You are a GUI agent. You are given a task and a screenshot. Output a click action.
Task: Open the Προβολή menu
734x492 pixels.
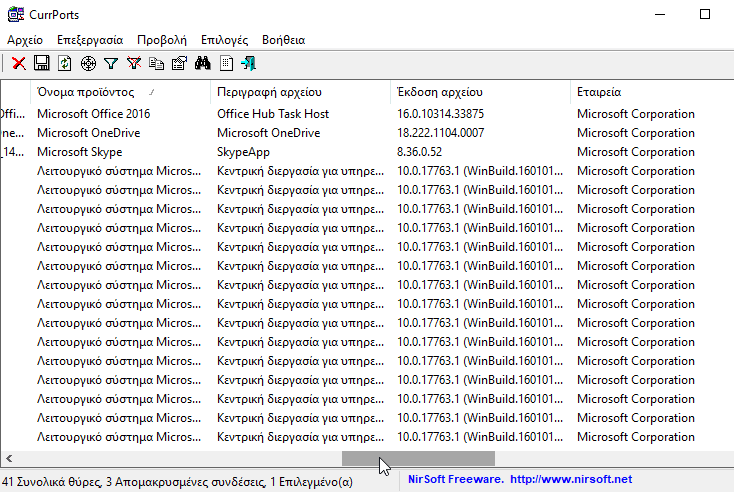162,40
